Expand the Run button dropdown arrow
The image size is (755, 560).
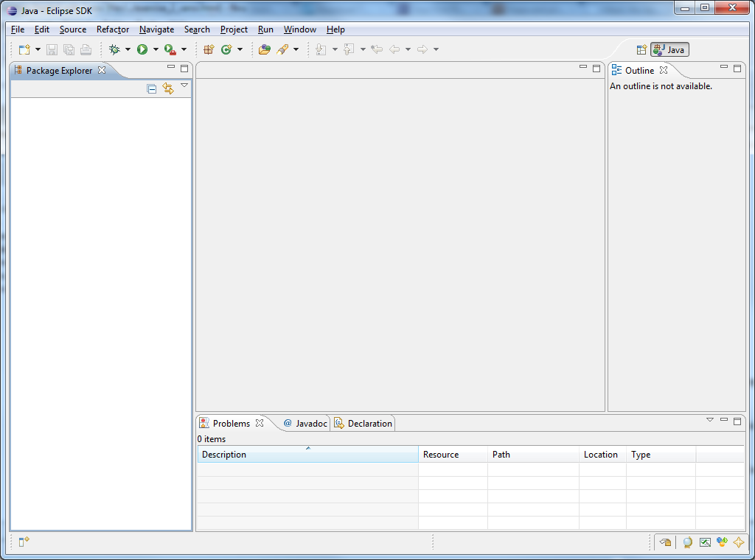tap(156, 49)
